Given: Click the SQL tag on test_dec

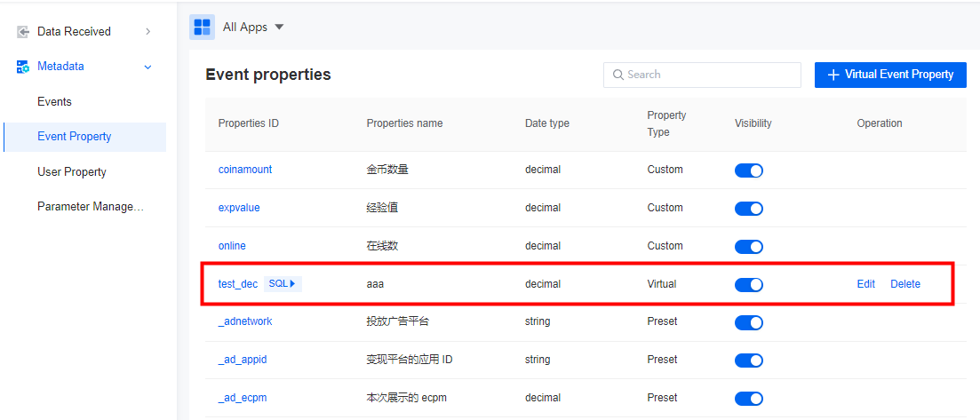Looking at the screenshot, I should click(x=283, y=284).
